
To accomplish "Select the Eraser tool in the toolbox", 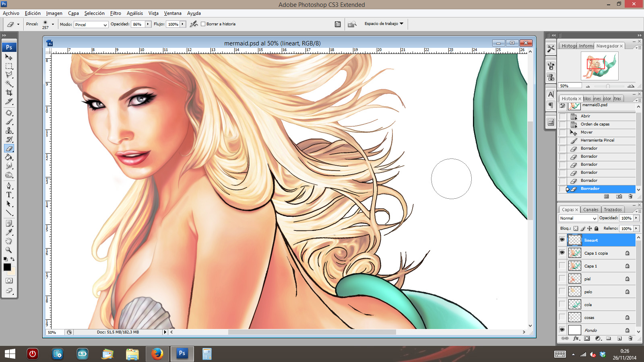I will (9, 148).
